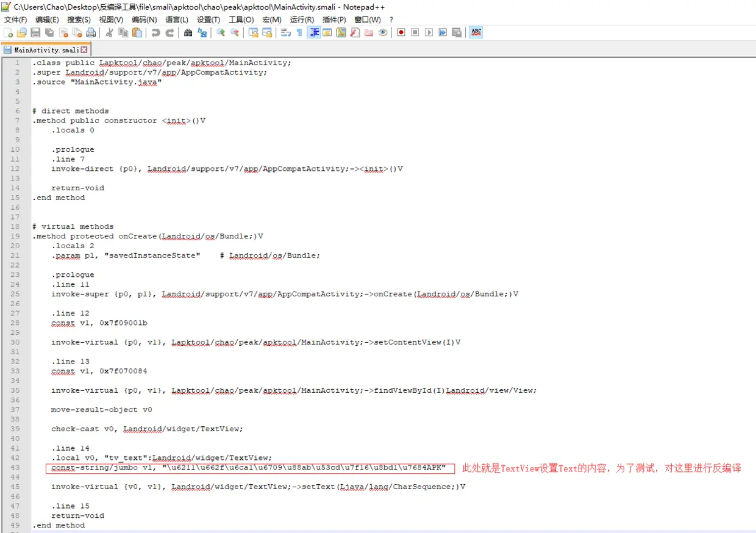Toggle word wrap in the toolbar
The height and width of the screenshot is (533, 756).
tap(285, 32)
